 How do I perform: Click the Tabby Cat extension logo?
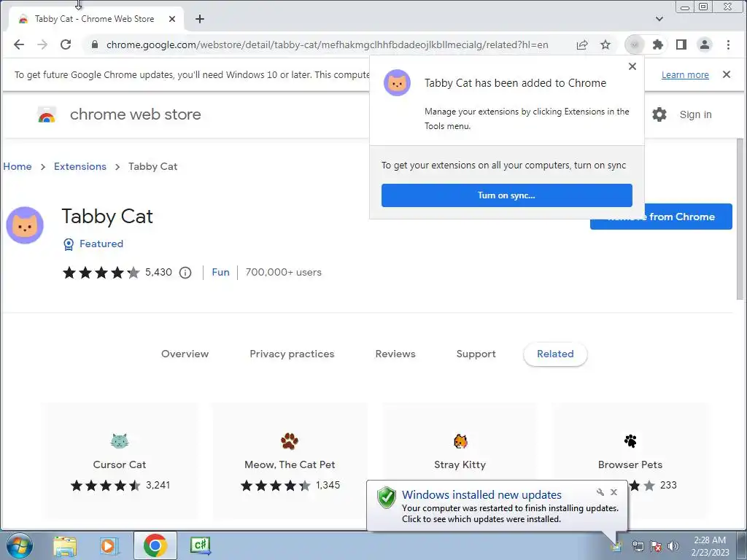click(x=25, y=225)
